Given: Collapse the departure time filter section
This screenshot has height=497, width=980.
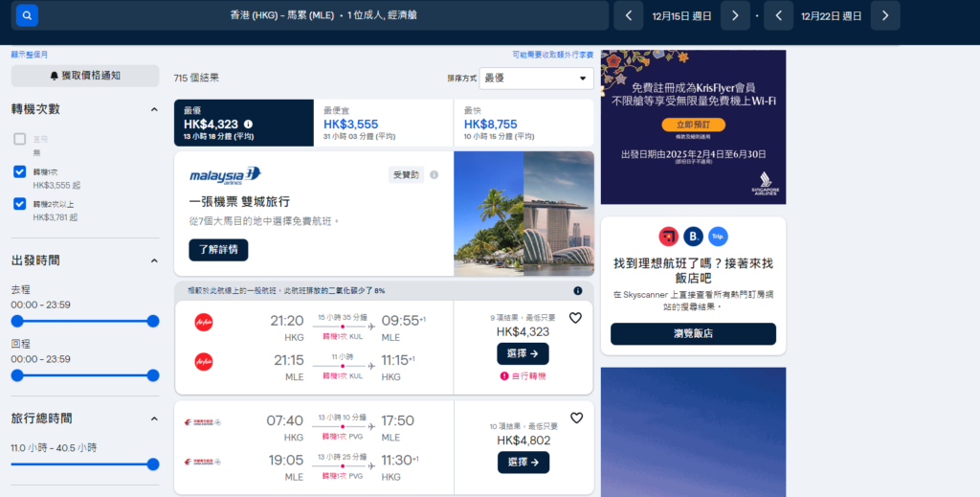Looking at the screenshot, I should [x=154, y=260].
